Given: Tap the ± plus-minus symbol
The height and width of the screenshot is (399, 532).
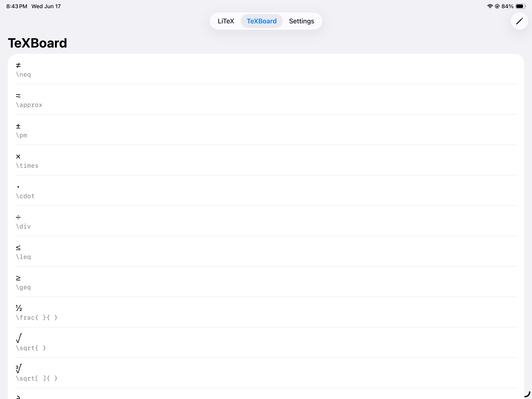Looking at the screenshot, I should point(18,126).
